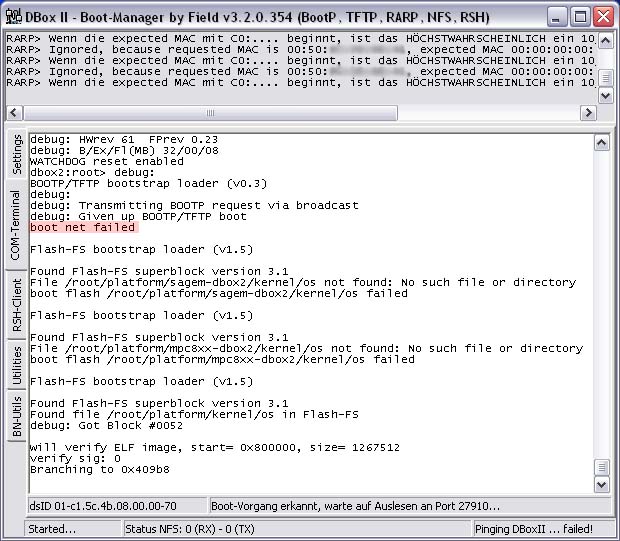The height and width of the screenshot is (541, 620).
Task: Click 'debug: HWrev 61 FPrev 0.23' line
Action: coord(124,140)
